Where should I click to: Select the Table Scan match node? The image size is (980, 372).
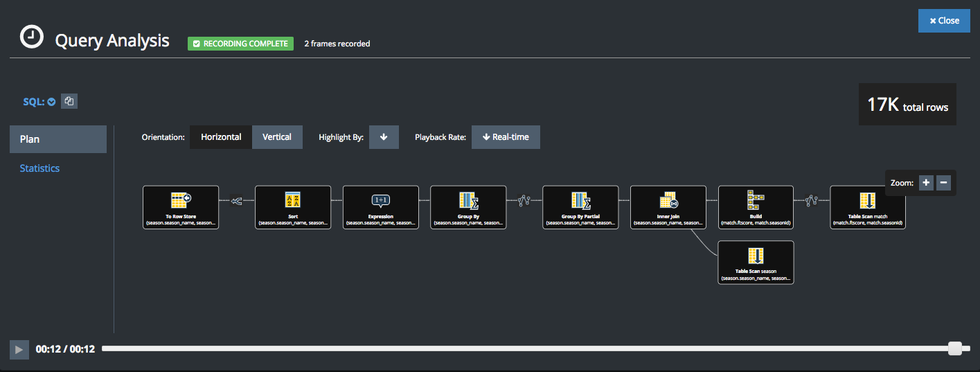click(868, 207)
